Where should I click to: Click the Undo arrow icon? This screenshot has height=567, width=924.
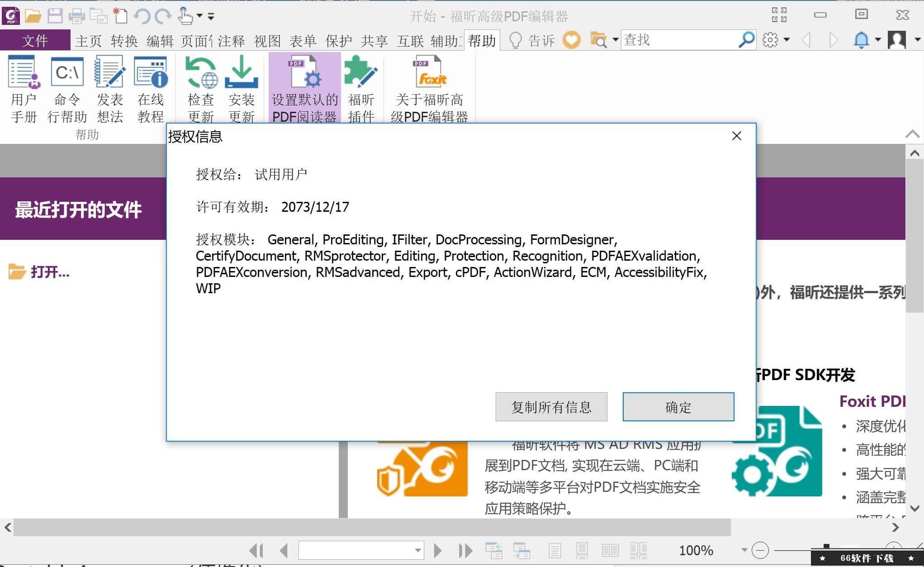point(142,16)
